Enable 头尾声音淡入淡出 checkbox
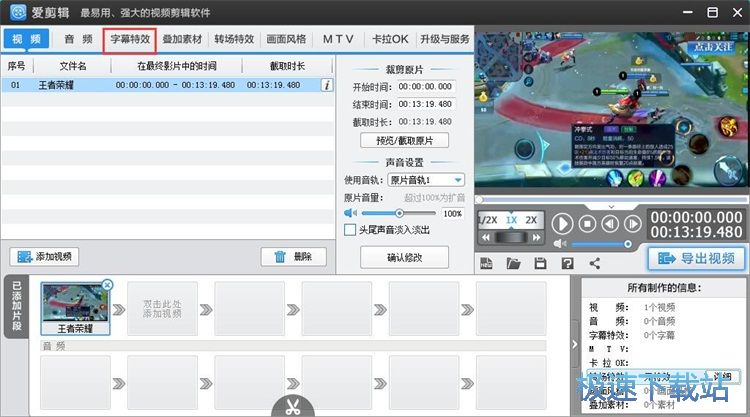The image size is (750, 417). click(351, 230)
